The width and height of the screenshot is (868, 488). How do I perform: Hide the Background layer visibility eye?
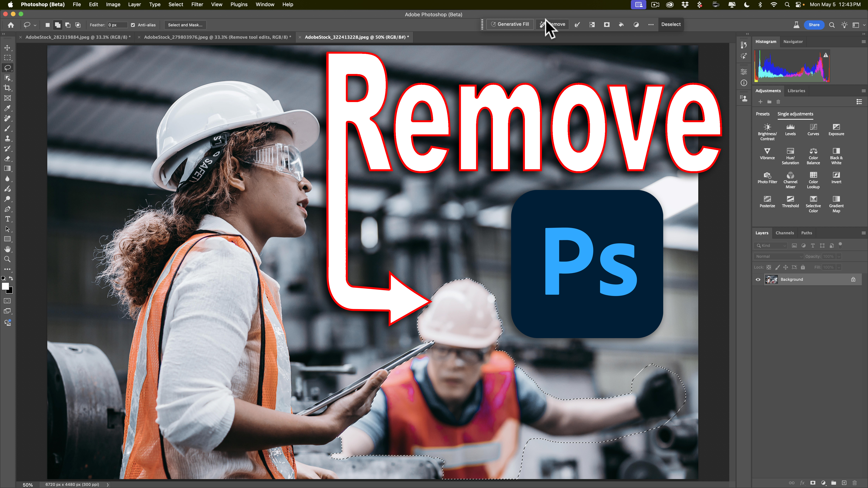click(x=758, y=279)
